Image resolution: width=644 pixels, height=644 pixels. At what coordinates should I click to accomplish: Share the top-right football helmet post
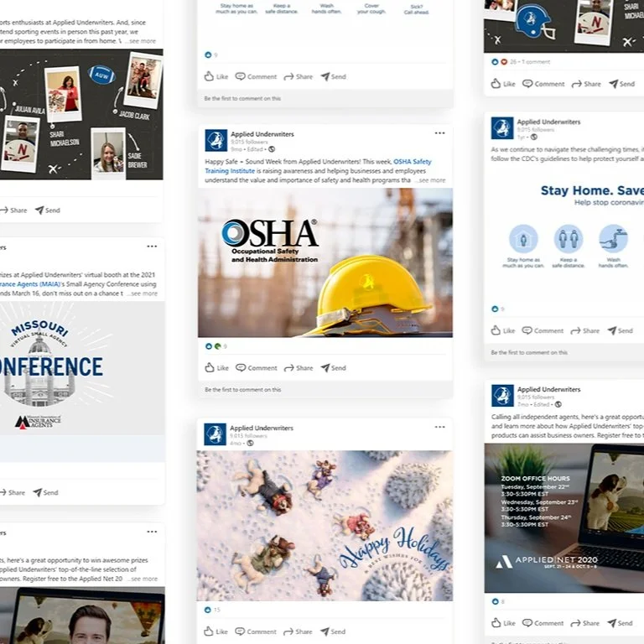586,83
